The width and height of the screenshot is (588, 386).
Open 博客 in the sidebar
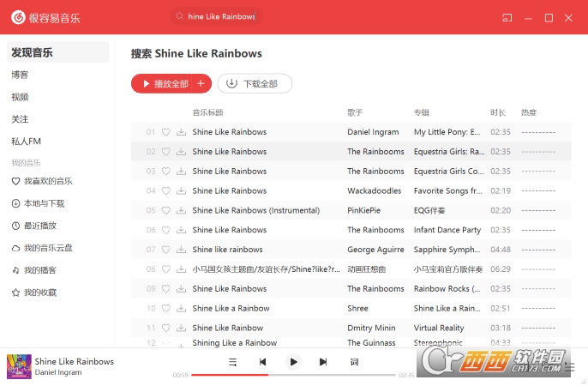point(20,75)
